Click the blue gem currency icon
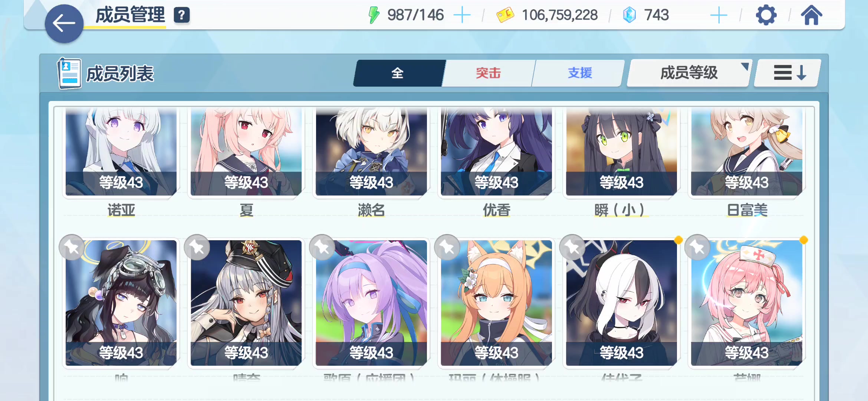The height and width of the screenshot is (401, 868). click(629, 15)
